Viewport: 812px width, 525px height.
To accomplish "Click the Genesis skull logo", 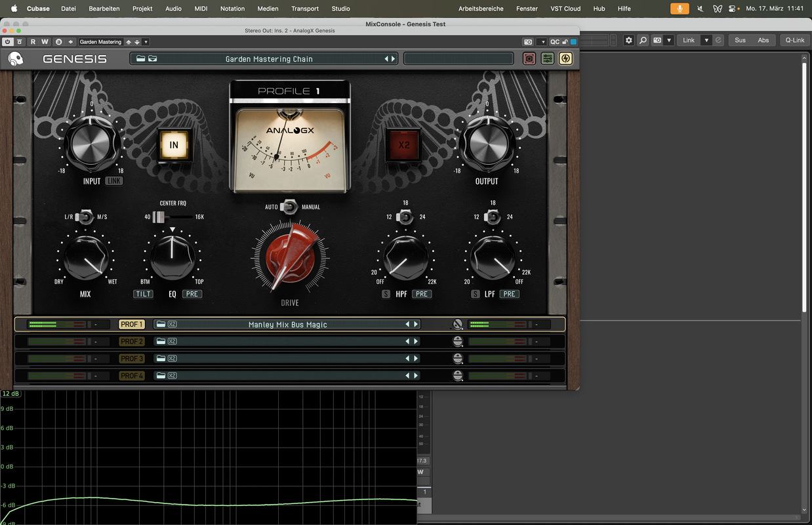I will point(16,59).
